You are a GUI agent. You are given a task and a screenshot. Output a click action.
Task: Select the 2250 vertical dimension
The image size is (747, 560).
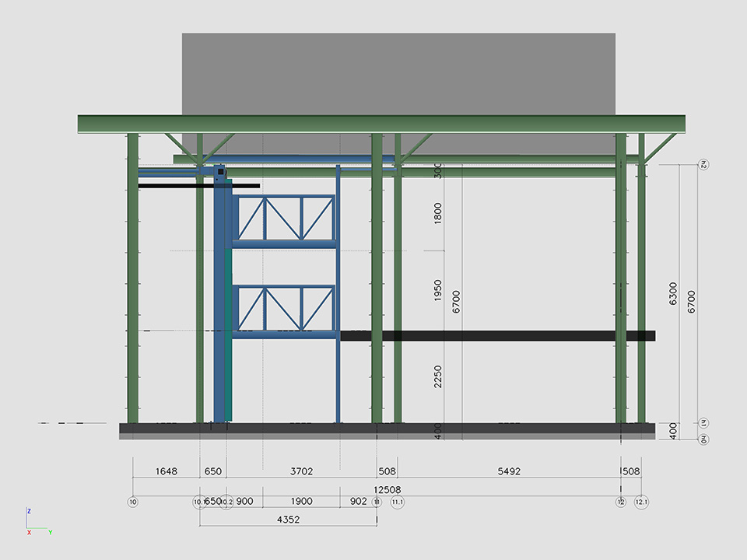(x=438, y=378)
